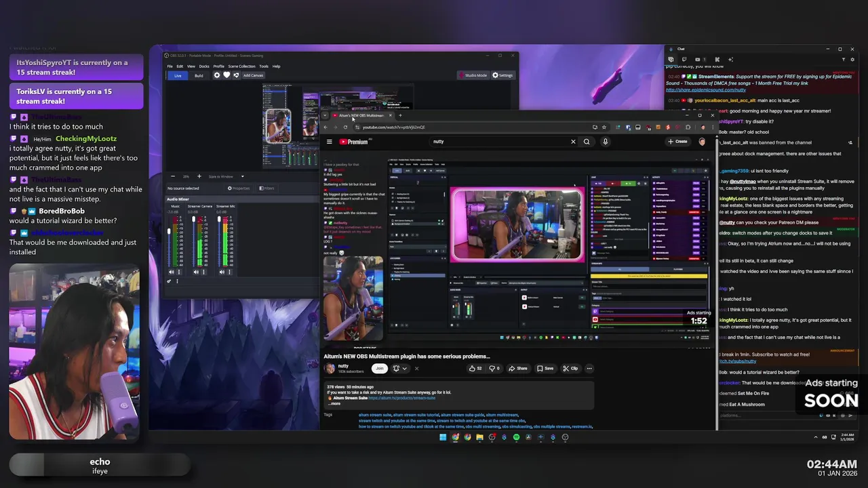Open the Tools menu in OBS
Viewport: 868px width, 488px height.
[264, 66]
